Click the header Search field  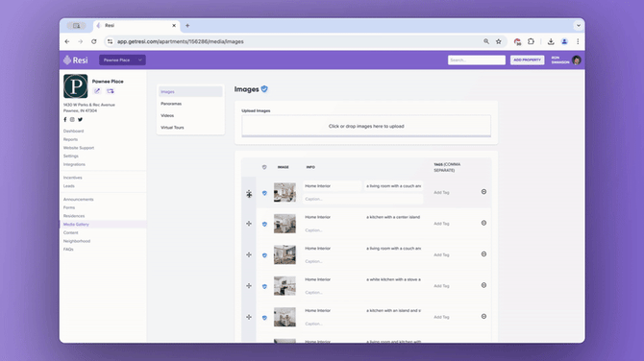(477, 60)
